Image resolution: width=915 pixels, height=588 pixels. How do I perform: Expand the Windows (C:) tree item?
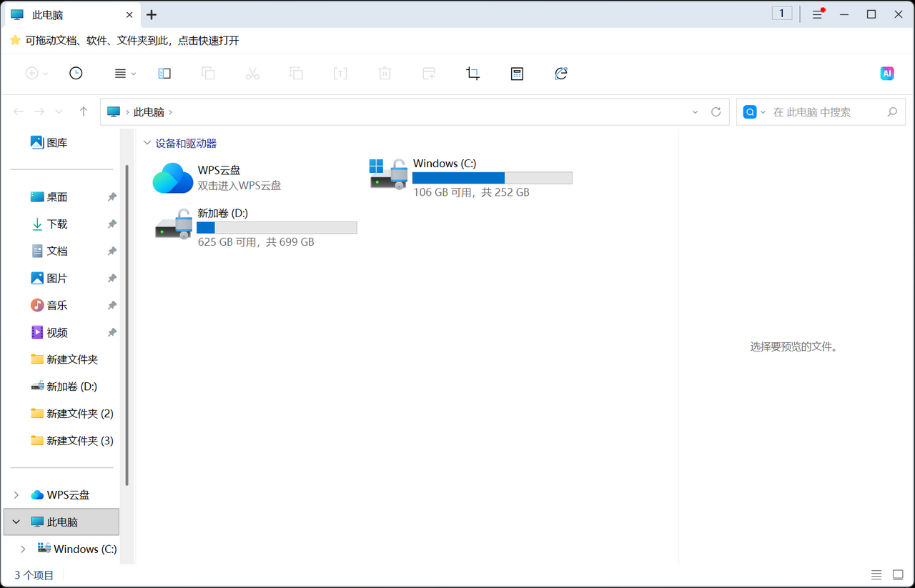coord(24,549)
